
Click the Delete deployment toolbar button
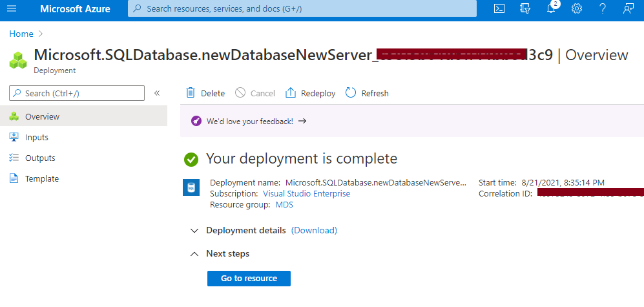click(205, 93)
